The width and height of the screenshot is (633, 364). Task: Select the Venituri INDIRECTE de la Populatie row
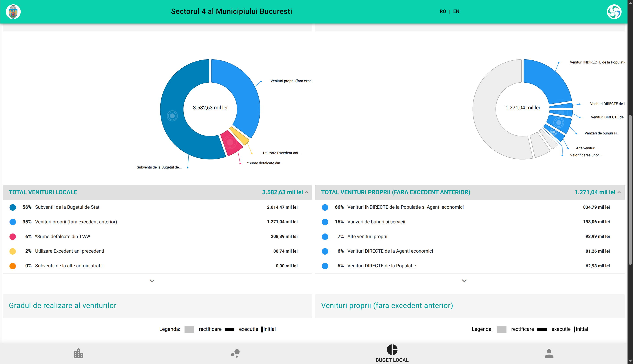405,207
